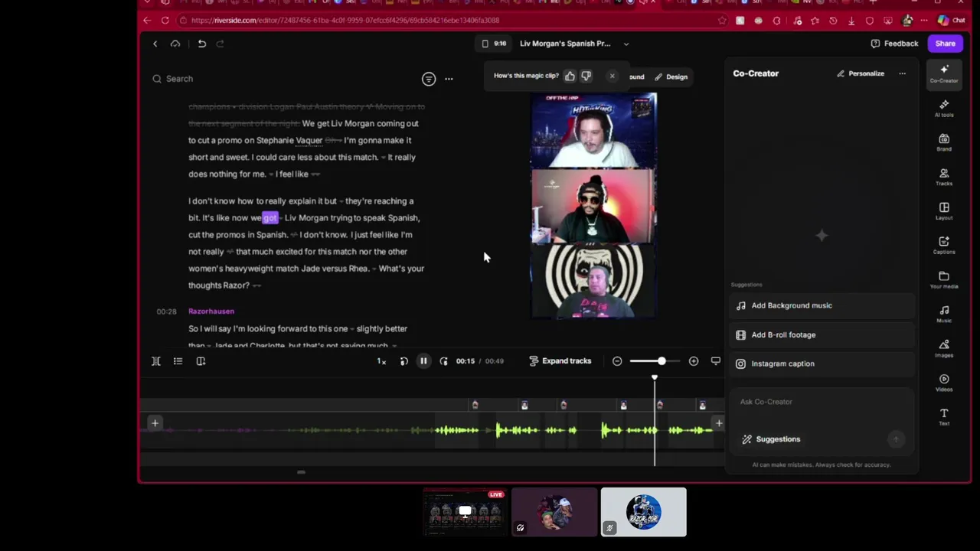Click the add clip plus at timeline start

(155, 423)
